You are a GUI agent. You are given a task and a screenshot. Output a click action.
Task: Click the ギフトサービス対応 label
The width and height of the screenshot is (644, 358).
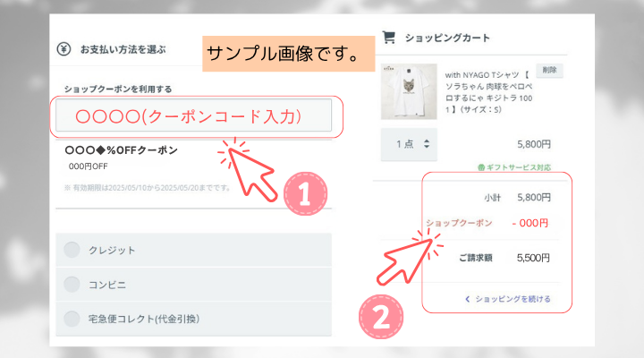tap(518, 167)
